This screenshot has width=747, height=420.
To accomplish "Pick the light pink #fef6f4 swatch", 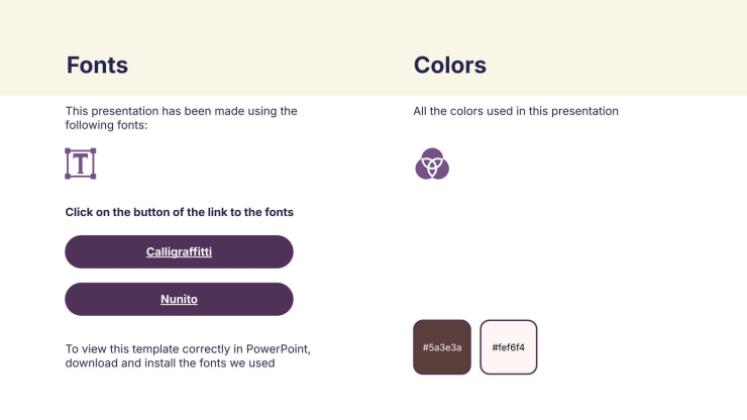I will tap(508, 347).
